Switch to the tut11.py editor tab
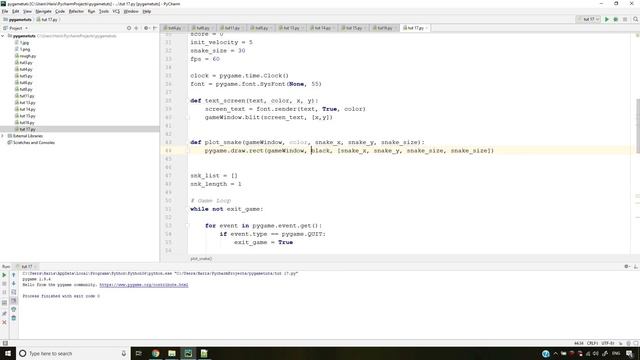The image size is (640, 360). point(231,28)
